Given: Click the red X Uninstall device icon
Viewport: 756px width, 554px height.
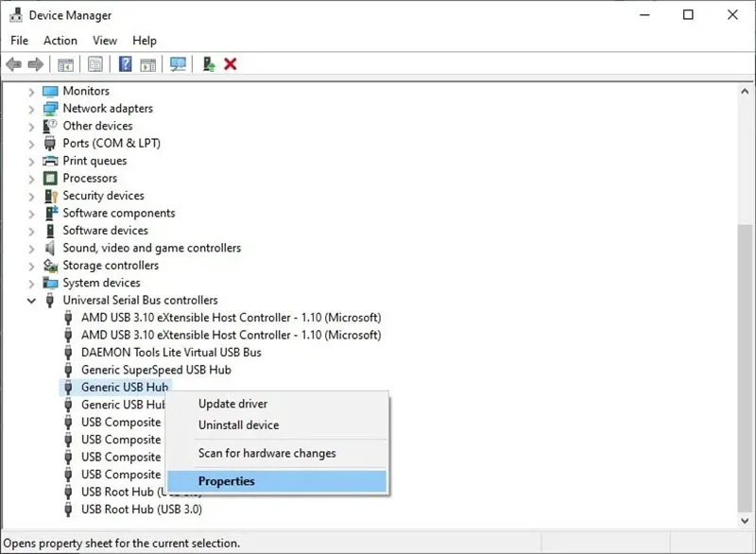Looking at the screenshot, I should pos(231,64).
